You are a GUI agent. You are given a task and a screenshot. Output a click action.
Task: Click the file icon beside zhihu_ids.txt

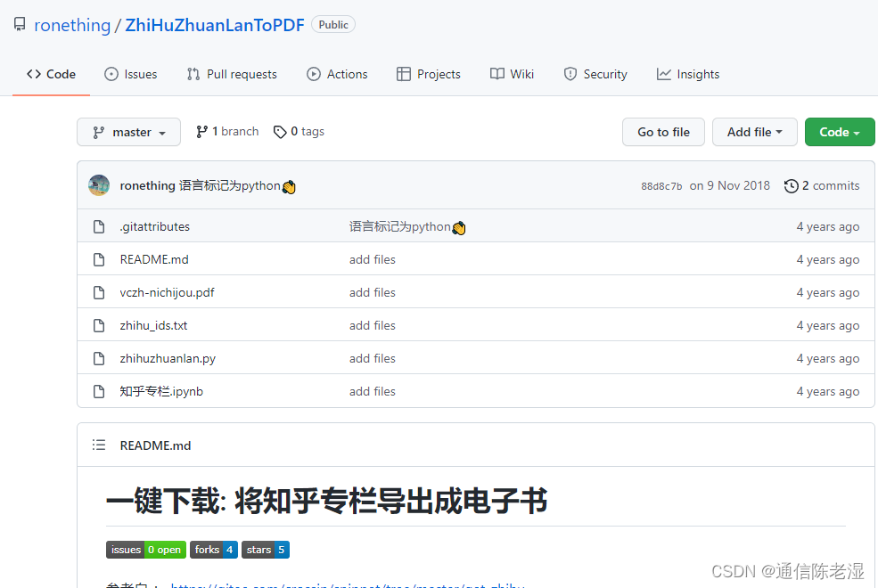click(x=99, y=325)
